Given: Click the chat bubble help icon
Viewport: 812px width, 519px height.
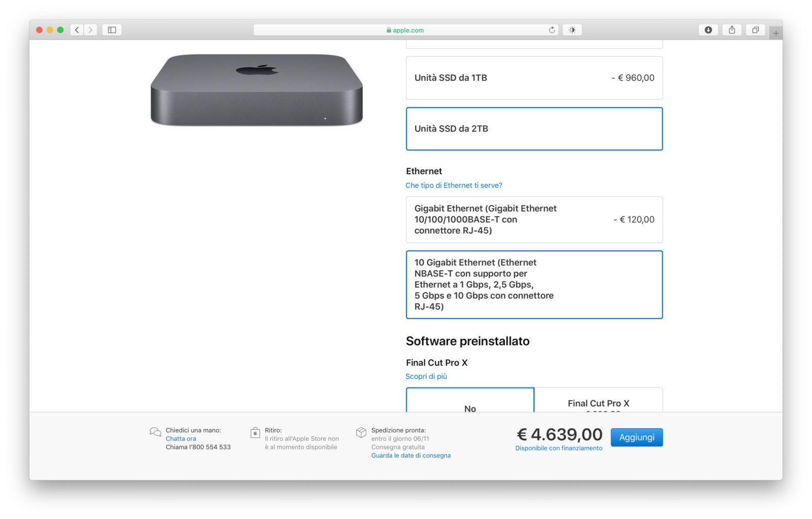Looking at the screenshot, I should (x=155, y=432).
